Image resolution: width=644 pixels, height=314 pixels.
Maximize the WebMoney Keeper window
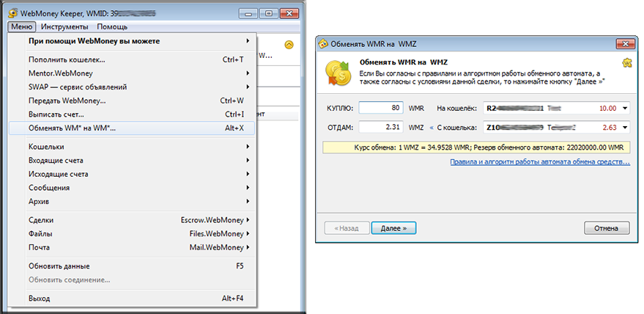pos(269,13)
